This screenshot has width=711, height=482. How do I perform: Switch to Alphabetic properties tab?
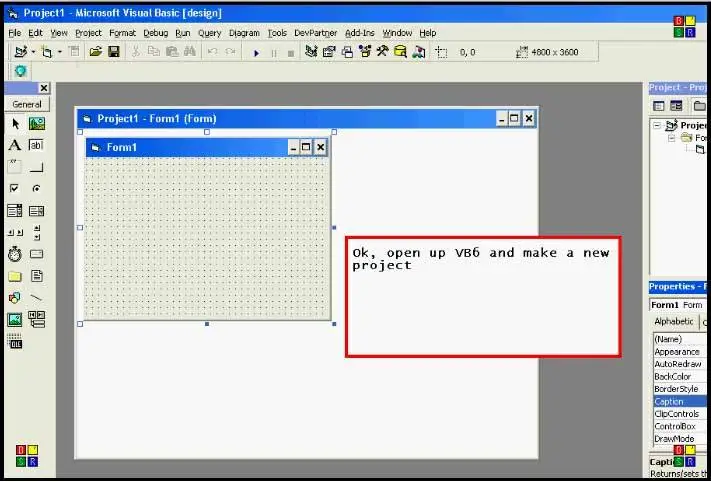pos(674,321)
